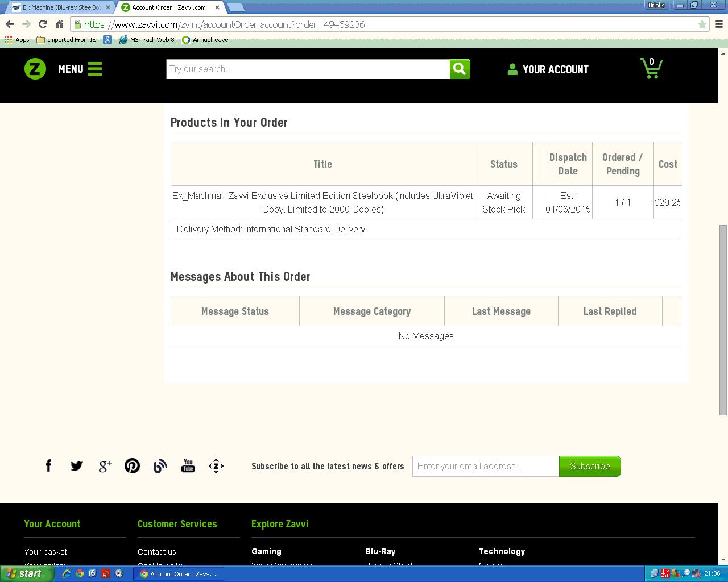Open the Google bookmark icon
This screenshot has width=728, height=582.
pos(107,40)
